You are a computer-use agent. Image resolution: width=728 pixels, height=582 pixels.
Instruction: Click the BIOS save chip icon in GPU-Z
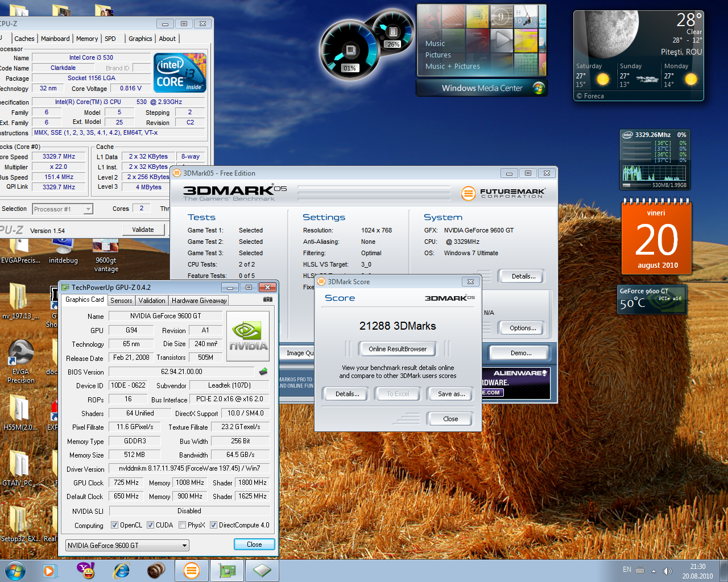coord(263,371)
